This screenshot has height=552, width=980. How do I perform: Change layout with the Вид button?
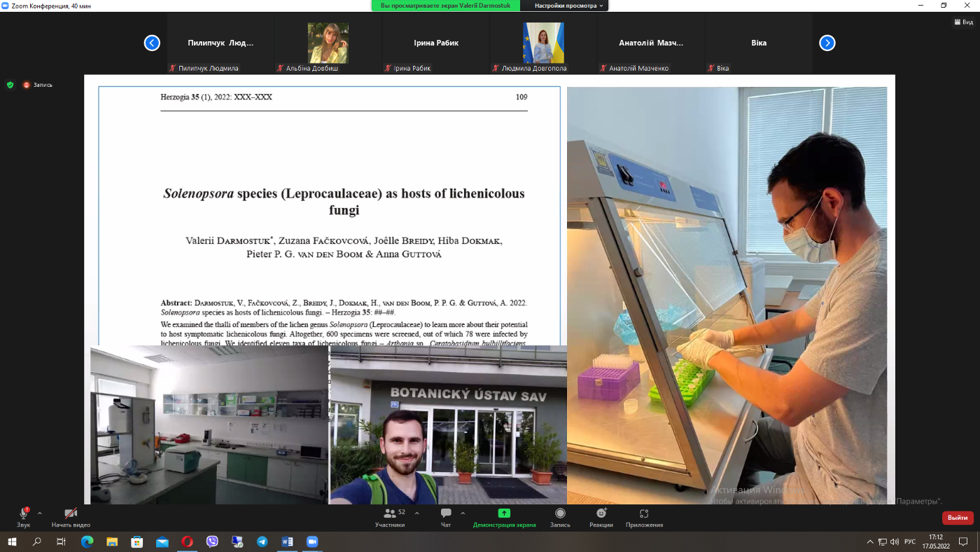[x=964, y=22]
